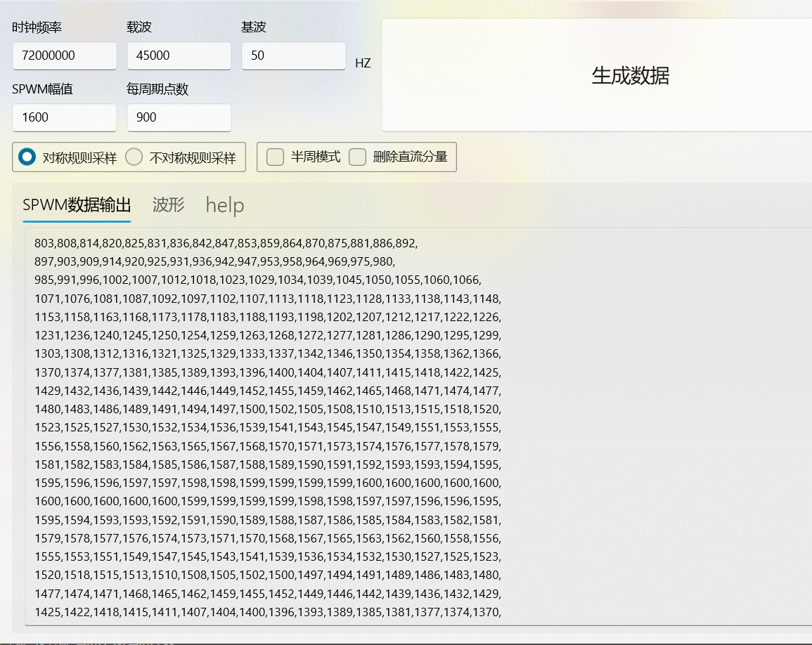Click the 基波 label
This screenshot has width=812, height=645.
point(253,27)
